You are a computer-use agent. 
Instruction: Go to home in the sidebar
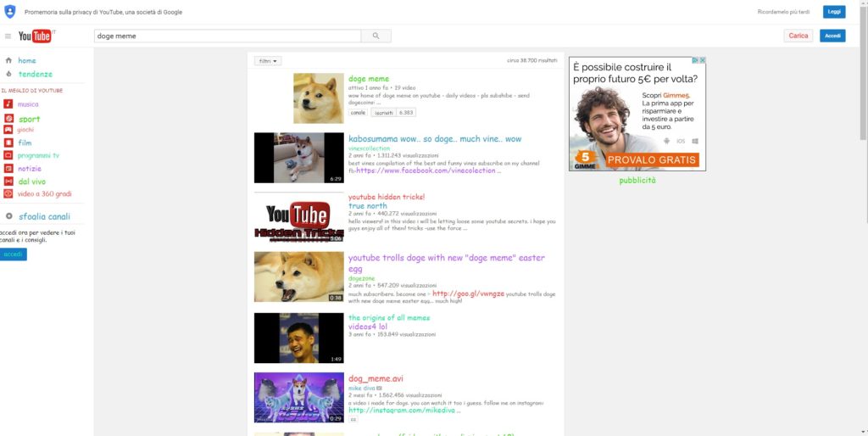[26, 60]
